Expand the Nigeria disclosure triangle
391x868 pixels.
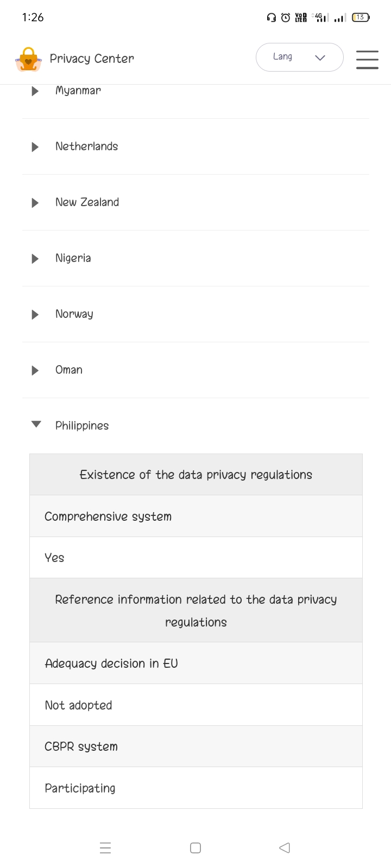(x=35, y=259)
